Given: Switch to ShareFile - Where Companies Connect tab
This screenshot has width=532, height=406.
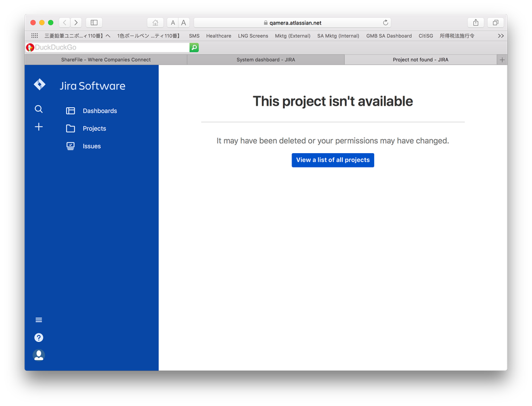Looking at the screenshot, I should coord(106,60).
